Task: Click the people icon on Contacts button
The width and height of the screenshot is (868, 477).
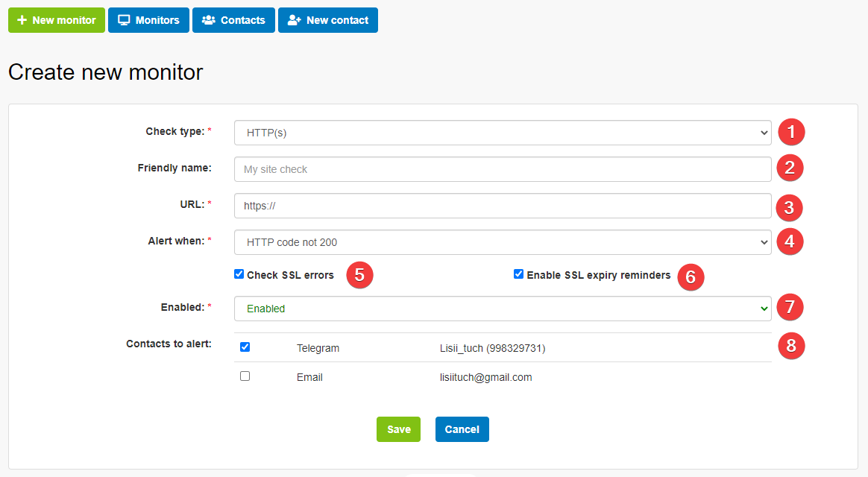Action: tap(209, 20)
